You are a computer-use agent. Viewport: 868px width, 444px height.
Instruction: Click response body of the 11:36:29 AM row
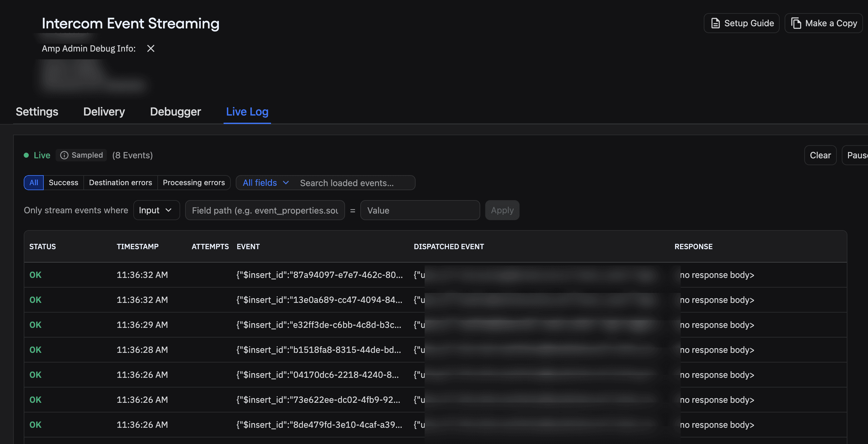click(717, 325)
